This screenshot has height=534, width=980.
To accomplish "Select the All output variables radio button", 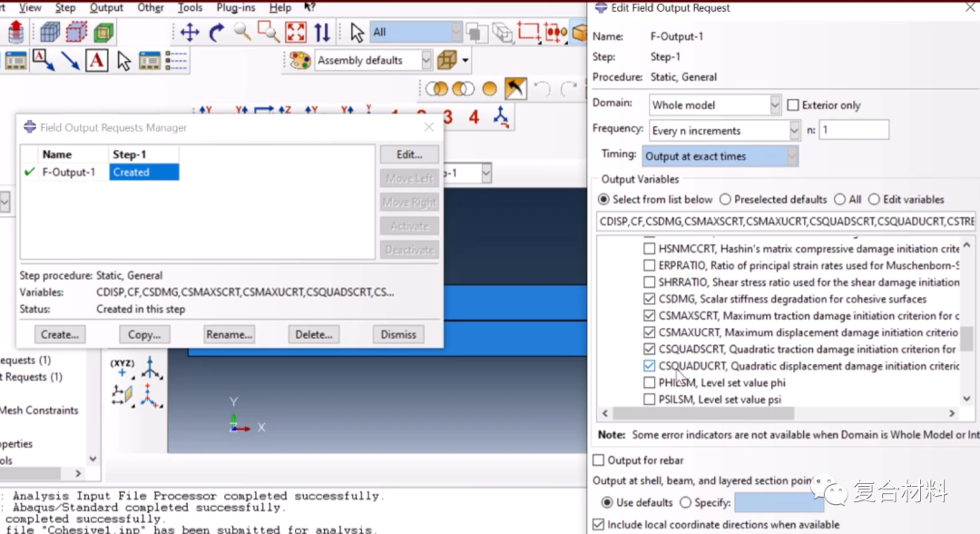I will point(840,200).
